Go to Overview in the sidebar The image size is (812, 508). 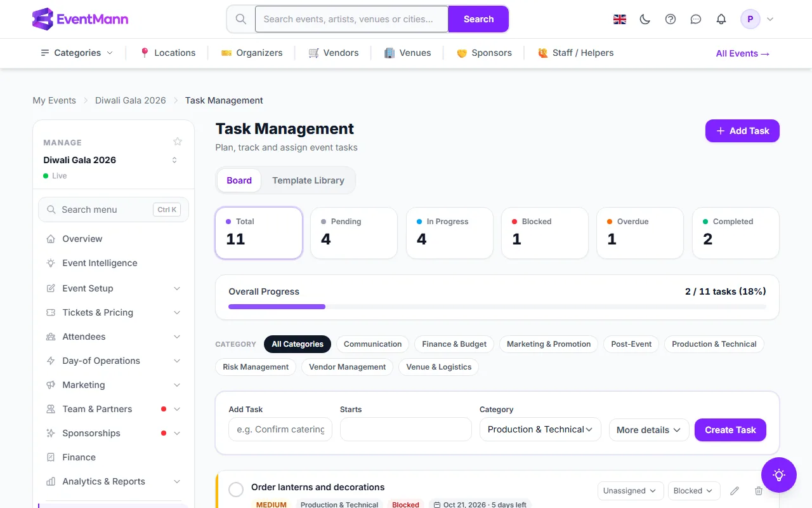coord(114,239)
